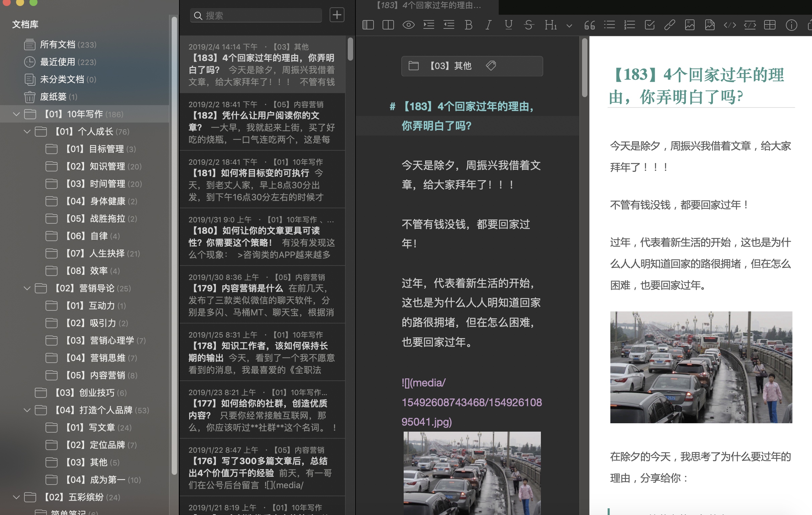
Task: Open document 【181】如何将目标变的可执行
Action: click(262, 179)
